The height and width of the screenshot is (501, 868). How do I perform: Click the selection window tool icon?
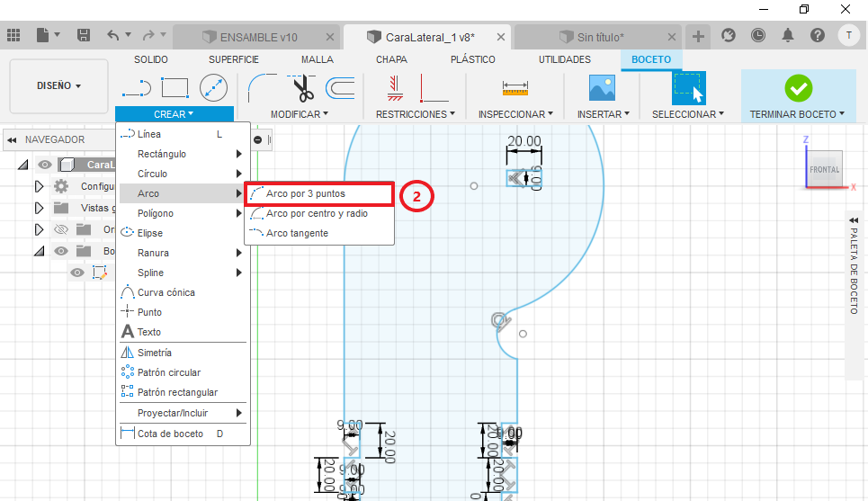click(688, 88)
